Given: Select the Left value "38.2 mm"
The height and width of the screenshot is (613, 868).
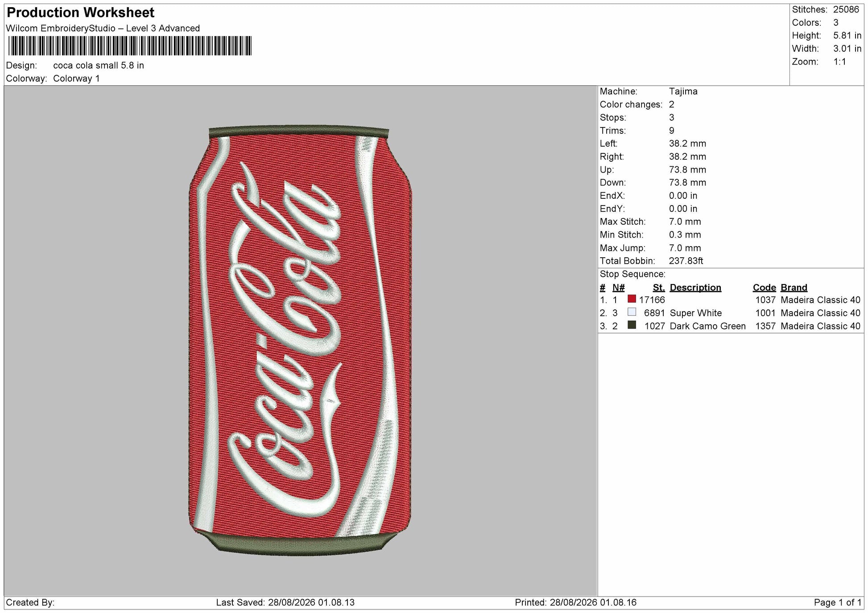Looking at the screenshot, I should 687,144.
